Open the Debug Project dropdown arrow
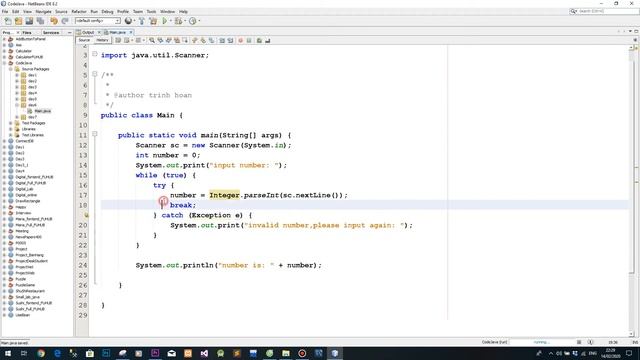This screenshot has height=360, width=640. [184, 21]
